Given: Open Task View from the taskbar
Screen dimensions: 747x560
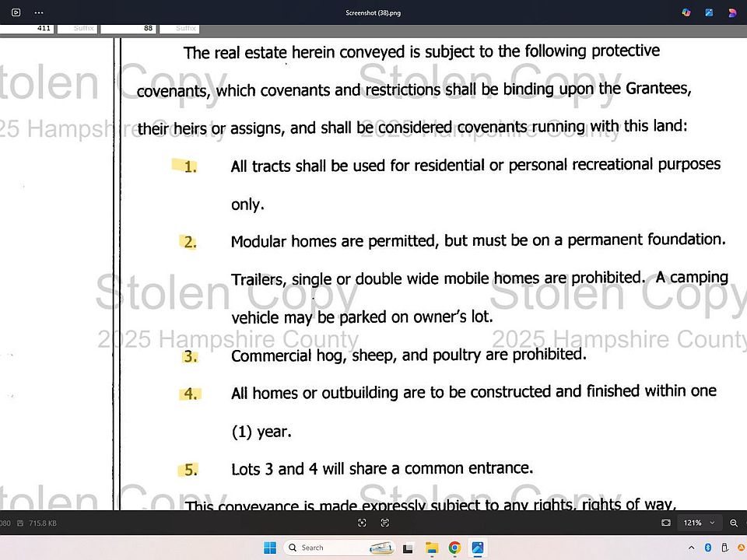Looking at the screenshot, I should tap(408, 548).
